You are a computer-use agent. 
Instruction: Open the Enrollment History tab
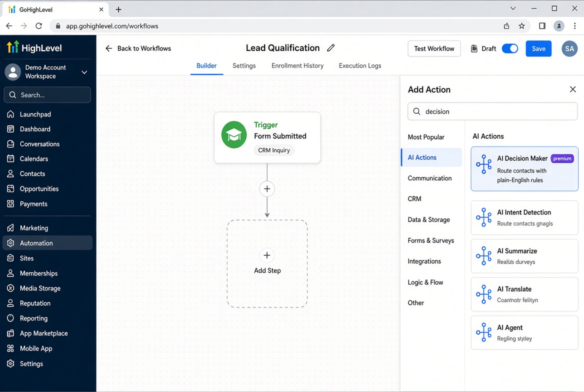point(297,65)
